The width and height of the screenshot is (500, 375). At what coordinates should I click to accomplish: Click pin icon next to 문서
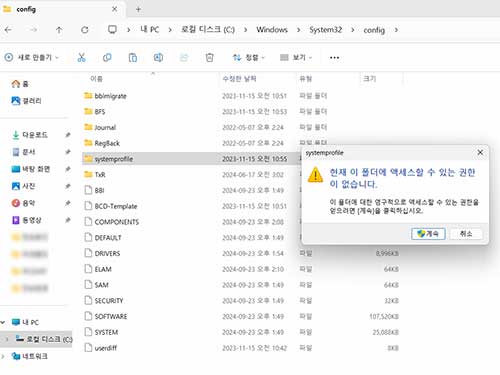68,152
